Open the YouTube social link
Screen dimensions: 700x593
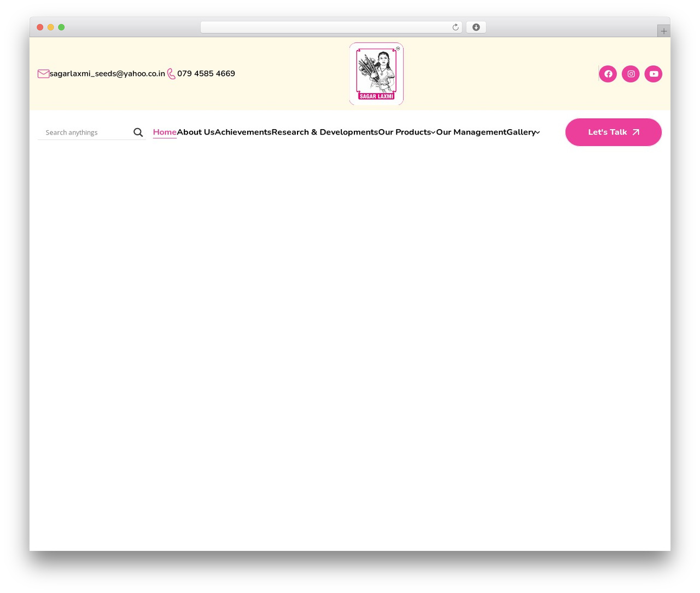tap(654, 74)
